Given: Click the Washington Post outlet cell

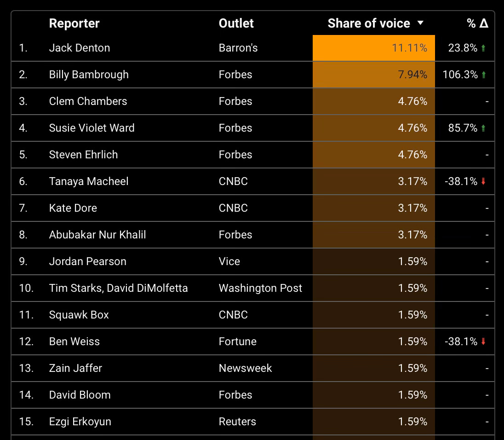Looking at the screenshot, I should coord(260,288).
